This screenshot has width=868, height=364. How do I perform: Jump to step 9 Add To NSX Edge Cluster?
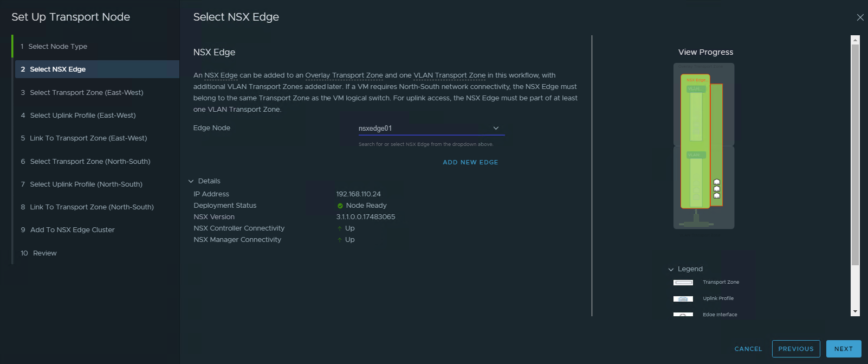[x=72, y=230]
